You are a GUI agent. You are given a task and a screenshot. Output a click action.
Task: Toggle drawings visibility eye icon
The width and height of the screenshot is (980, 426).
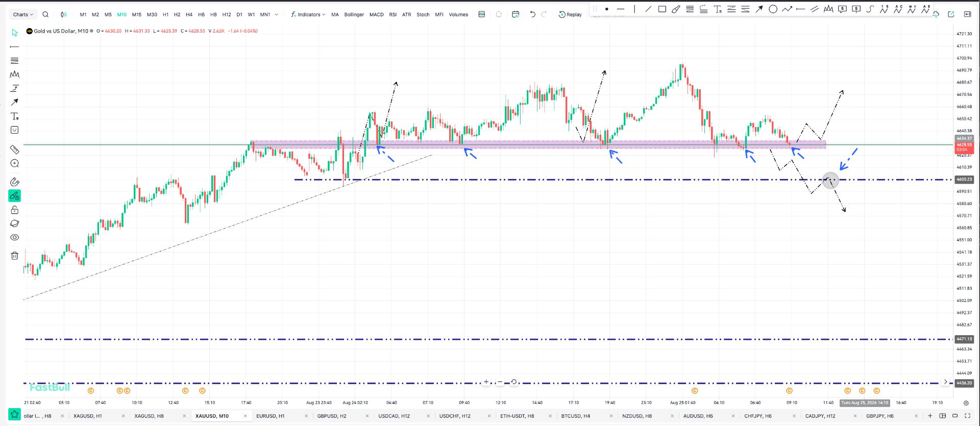point(15,237)
